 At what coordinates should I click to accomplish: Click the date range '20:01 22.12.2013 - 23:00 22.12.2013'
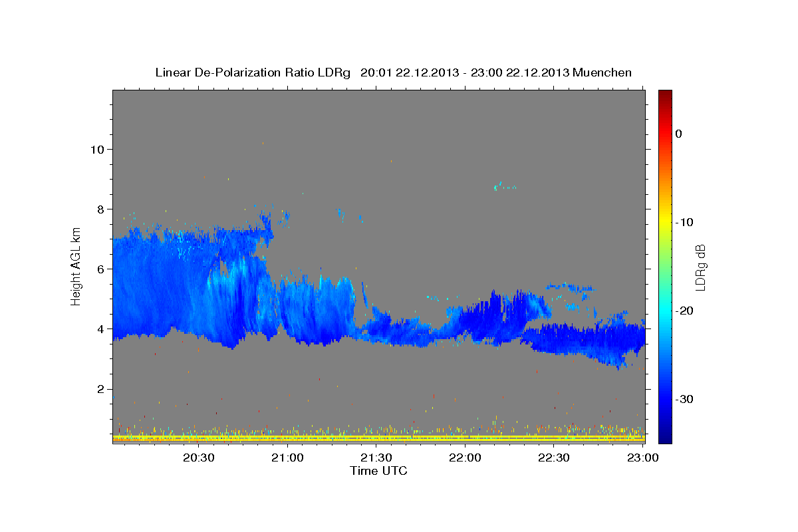tap(464, 72)
